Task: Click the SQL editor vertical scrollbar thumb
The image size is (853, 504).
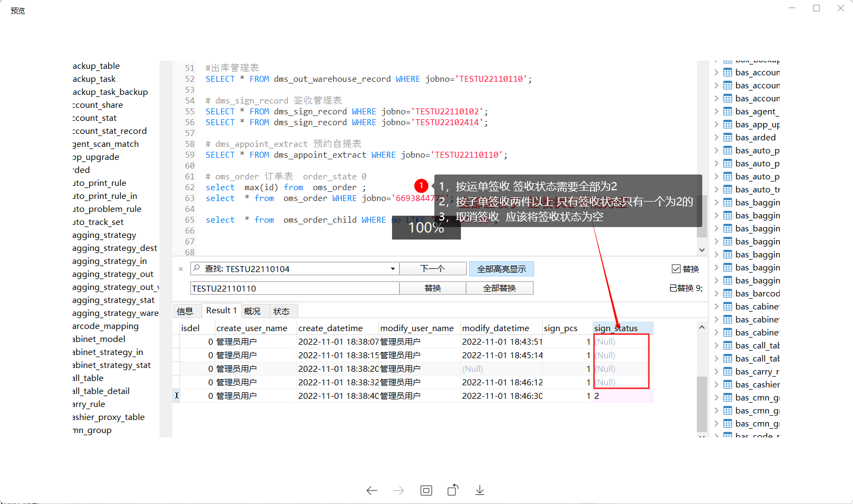Action: click(x=702, y=216)
